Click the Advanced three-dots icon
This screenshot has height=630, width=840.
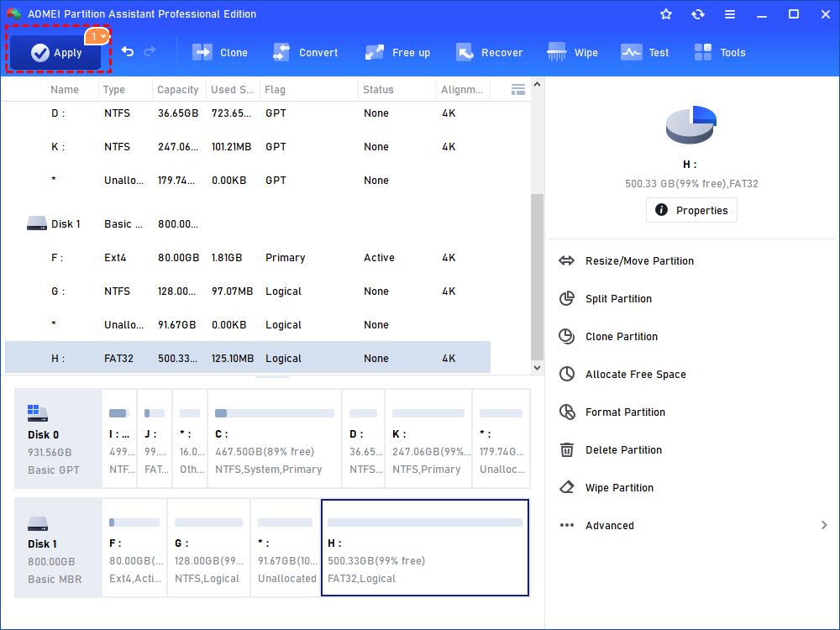point(567,525)
